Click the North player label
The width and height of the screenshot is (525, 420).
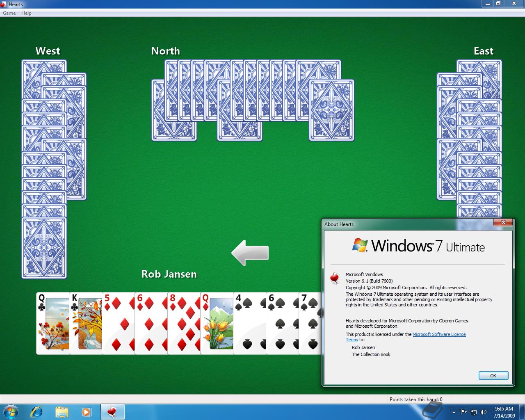[166, 51]
